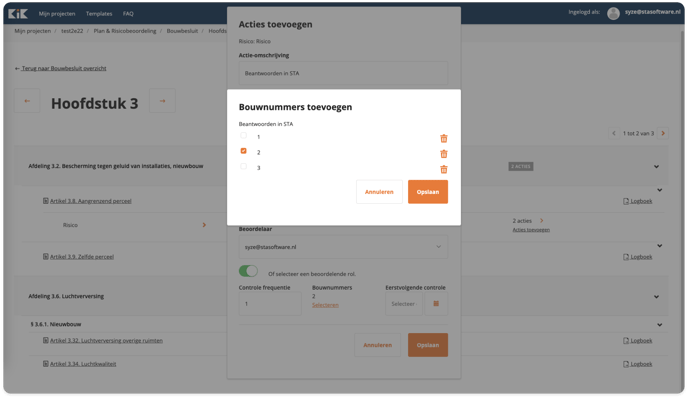Collapse Artikel 3.8 row chevron
The image size is (688, 398).
tap(659, 190)
